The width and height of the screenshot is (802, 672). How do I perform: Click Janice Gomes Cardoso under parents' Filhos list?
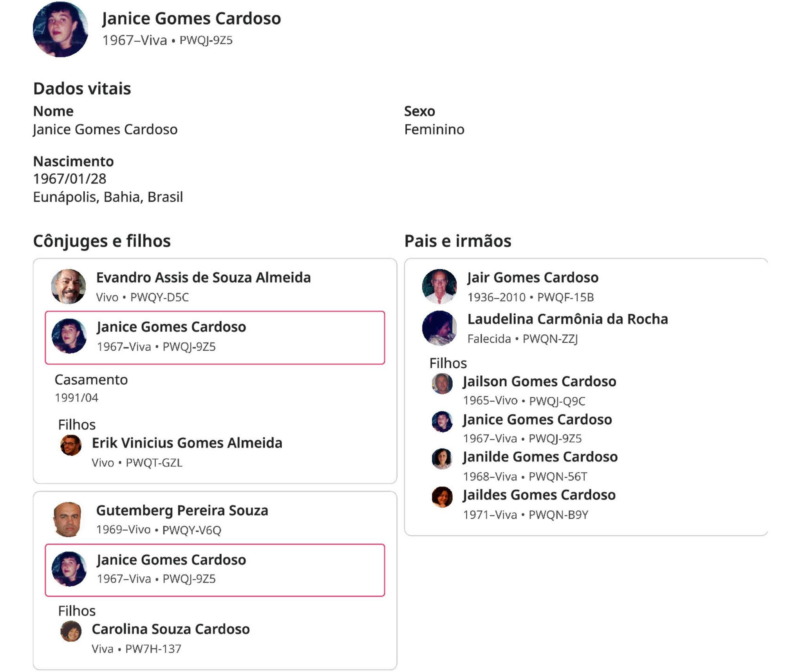537,420
